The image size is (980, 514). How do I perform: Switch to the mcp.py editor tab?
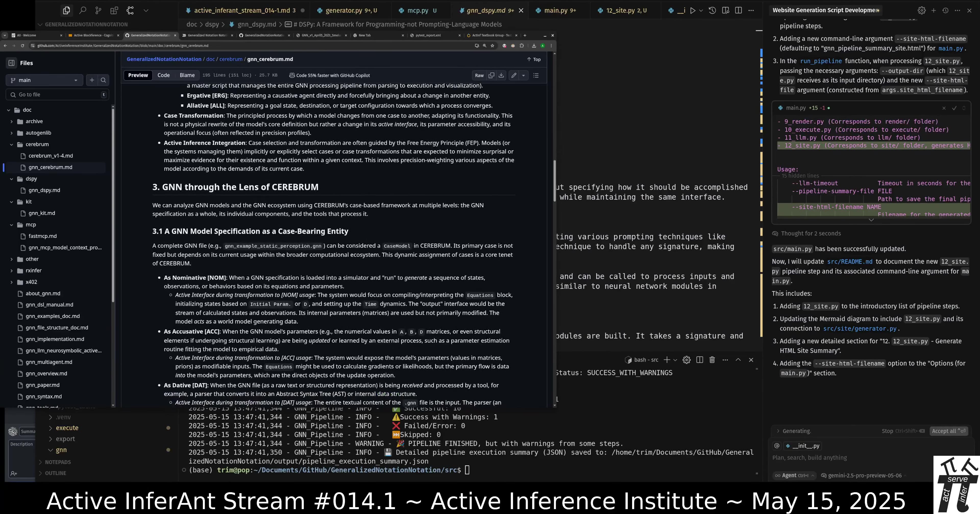pos(417,10)
